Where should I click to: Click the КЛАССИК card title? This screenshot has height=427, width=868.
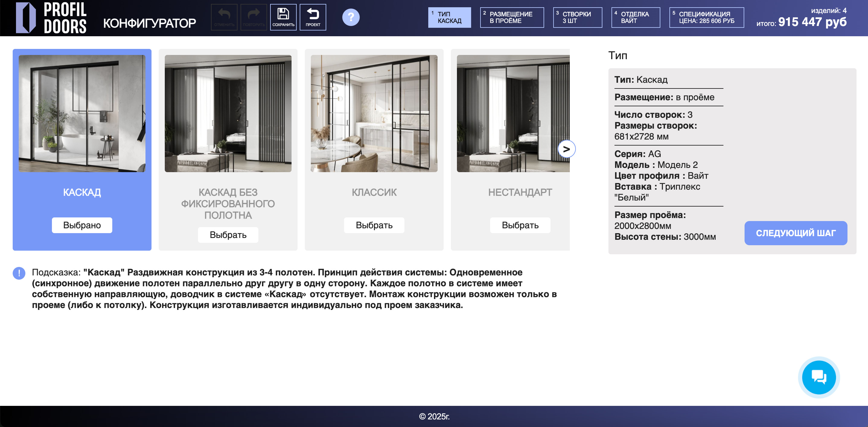coord(374,192)
